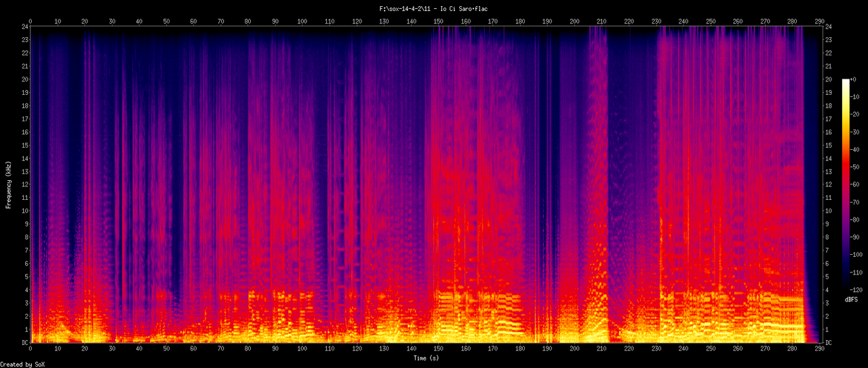Select the '-70' value on the dBFS scale
Viewport: 868px width, 368px height.
(855, 202)
